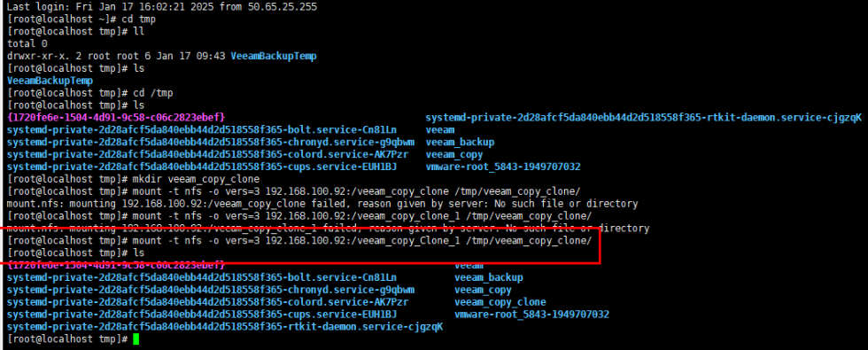Click the veeam directory name in first listing
868x350 pixels.
pos(440,129)
